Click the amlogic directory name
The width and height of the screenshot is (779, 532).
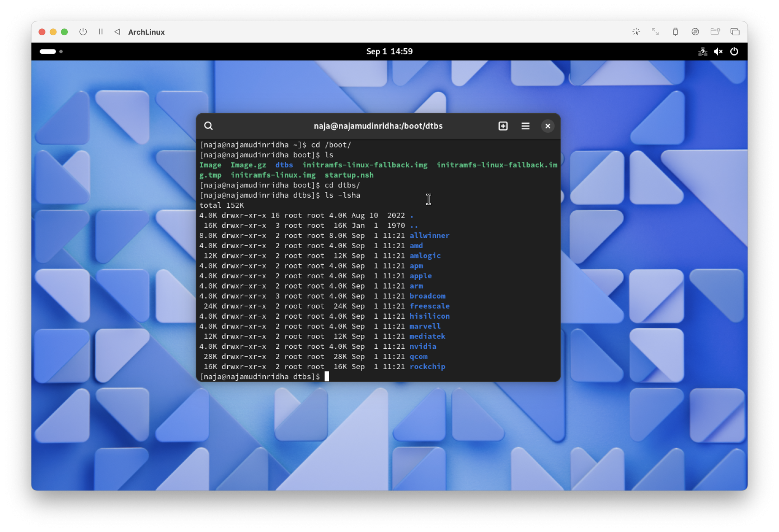(425, 256)
